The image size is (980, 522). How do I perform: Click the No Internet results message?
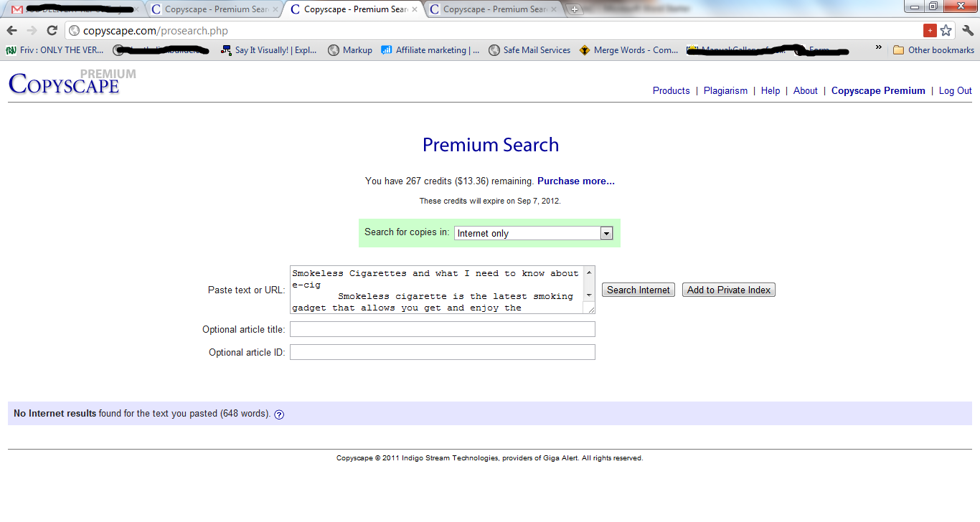[x=142, y=414]
